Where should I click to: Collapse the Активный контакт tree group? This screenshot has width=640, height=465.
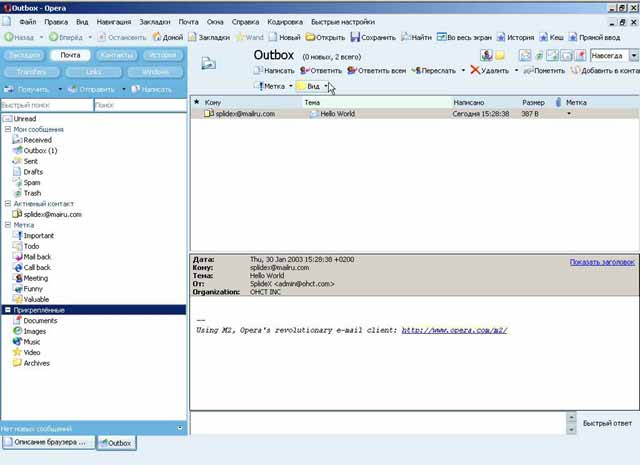click(7, 203)
